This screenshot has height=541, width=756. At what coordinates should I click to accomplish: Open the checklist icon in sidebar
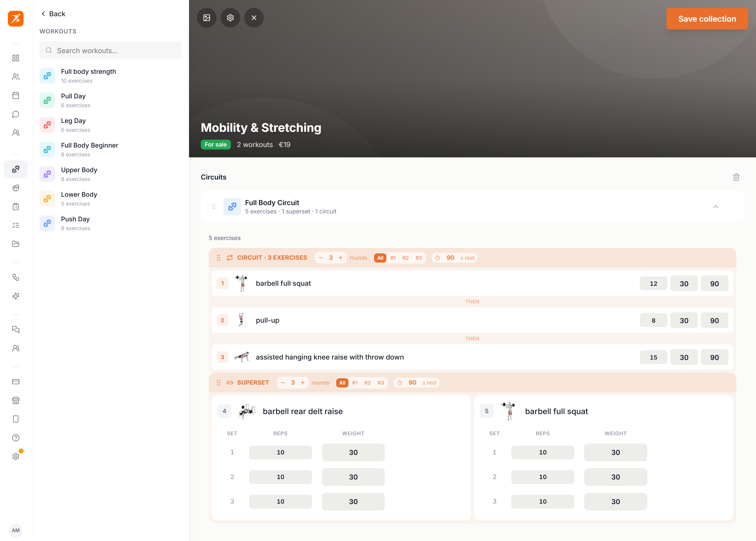point(16,225)
